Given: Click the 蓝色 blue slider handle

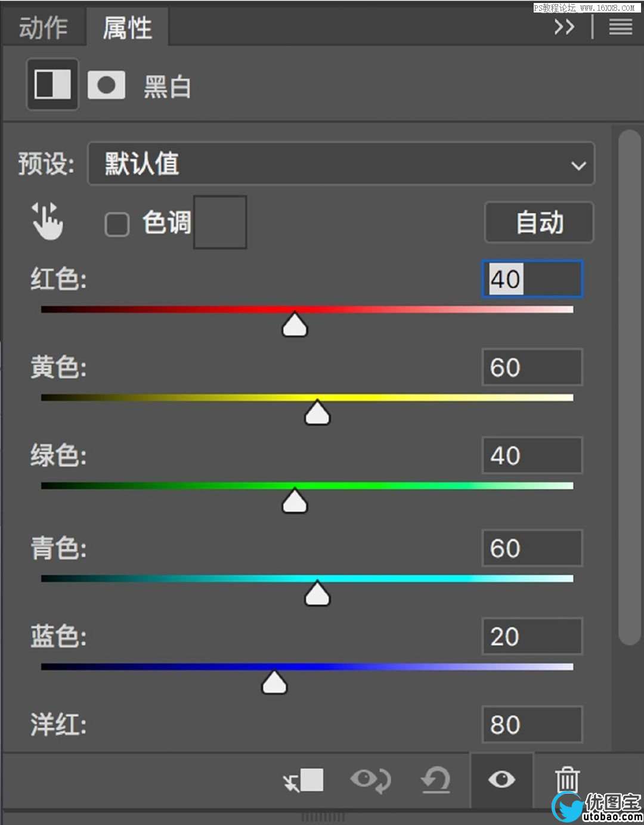Looking at the screenshot, I should click(x=274, y=683).
